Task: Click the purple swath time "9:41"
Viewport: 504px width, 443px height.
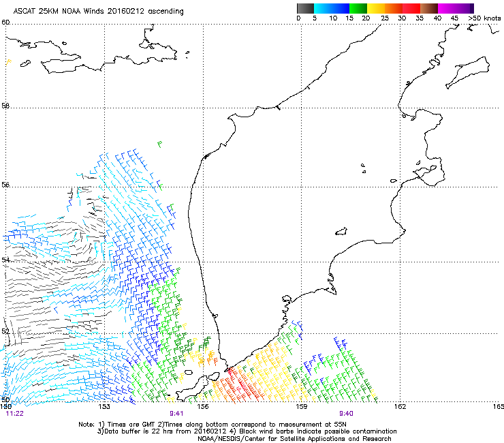Action: click(176, 414)
